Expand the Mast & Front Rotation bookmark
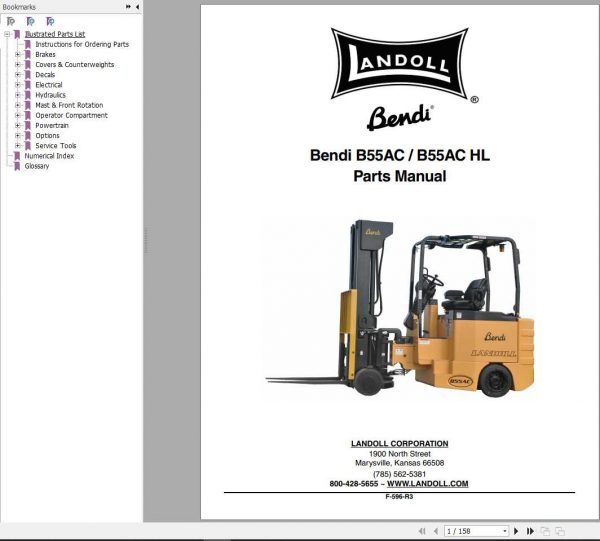Image resolution: width=600 pixels, height=541 pixels. 18,105
